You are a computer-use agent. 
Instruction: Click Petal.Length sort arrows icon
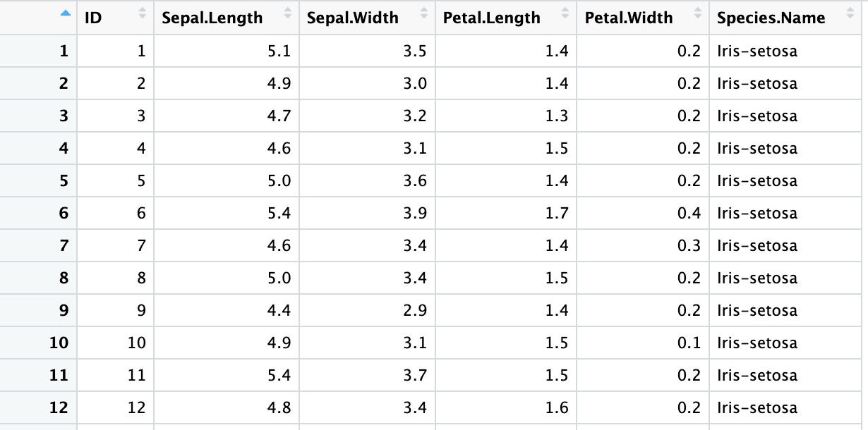coord(565,13)
